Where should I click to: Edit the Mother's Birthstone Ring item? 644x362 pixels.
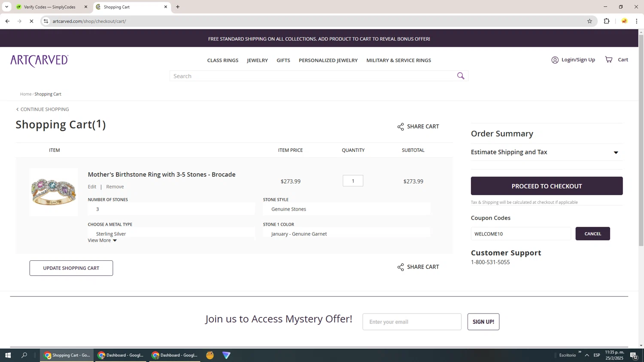tap(92, 187)
